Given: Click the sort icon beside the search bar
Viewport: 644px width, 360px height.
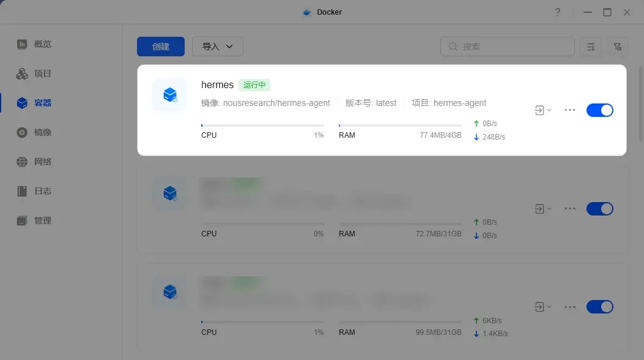Looking at the screenshot, I should point(590,46).
